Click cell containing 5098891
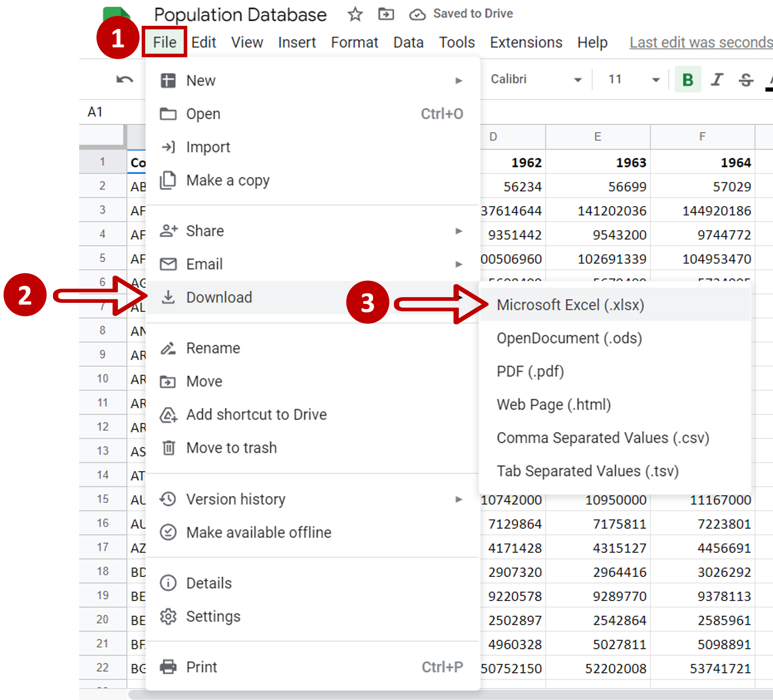 tap(702, 644)
